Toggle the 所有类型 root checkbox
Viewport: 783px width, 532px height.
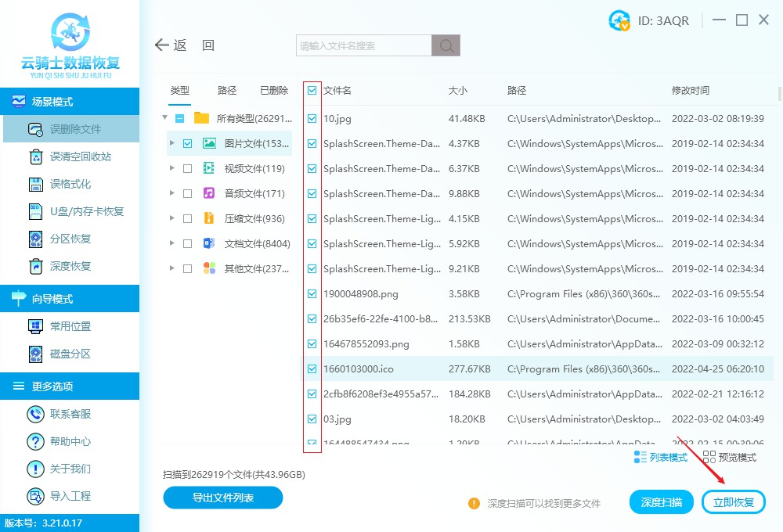click(x=180, y=119)
